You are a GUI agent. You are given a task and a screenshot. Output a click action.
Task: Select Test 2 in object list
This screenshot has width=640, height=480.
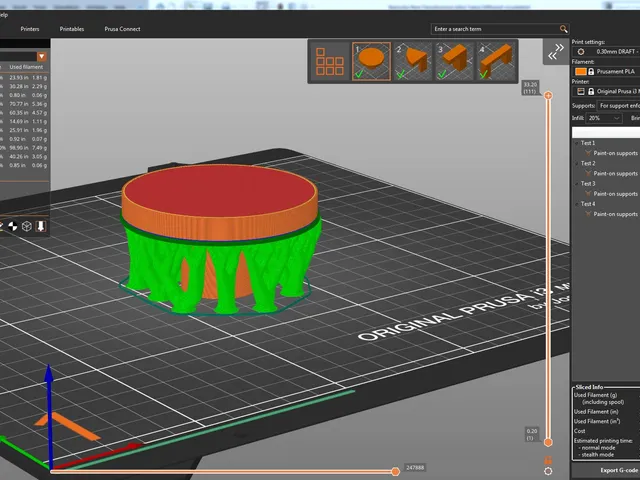588,163
